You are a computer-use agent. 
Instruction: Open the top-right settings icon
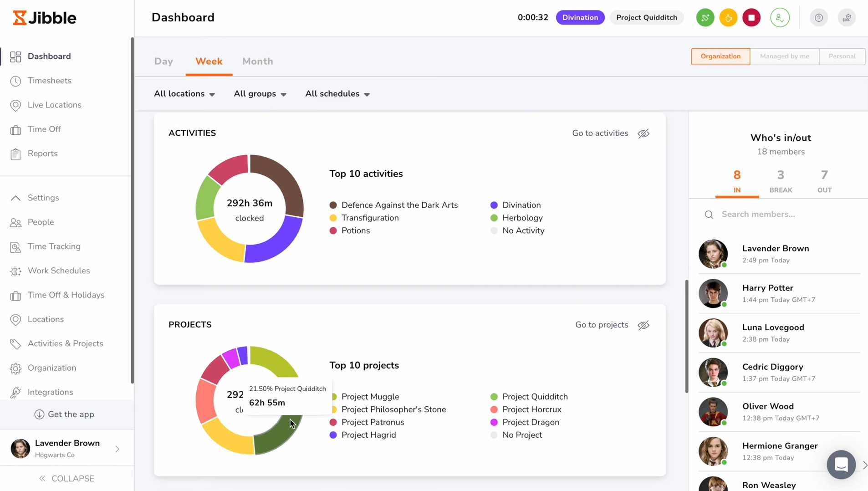[847, 18]
